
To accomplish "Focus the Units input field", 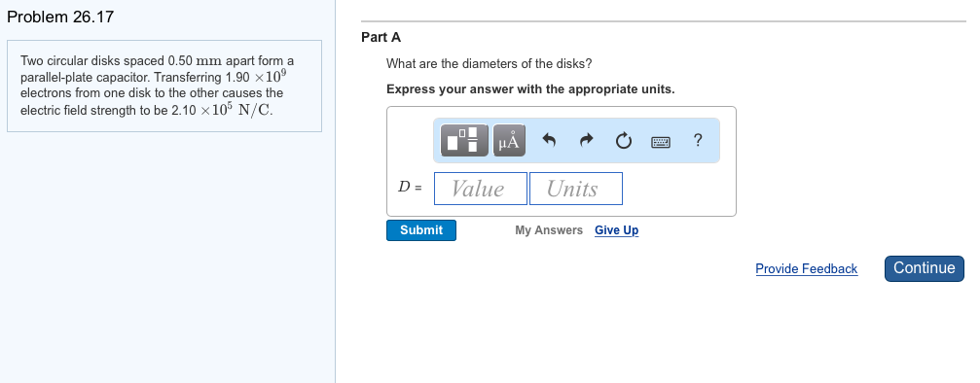I will click(575, 189).
